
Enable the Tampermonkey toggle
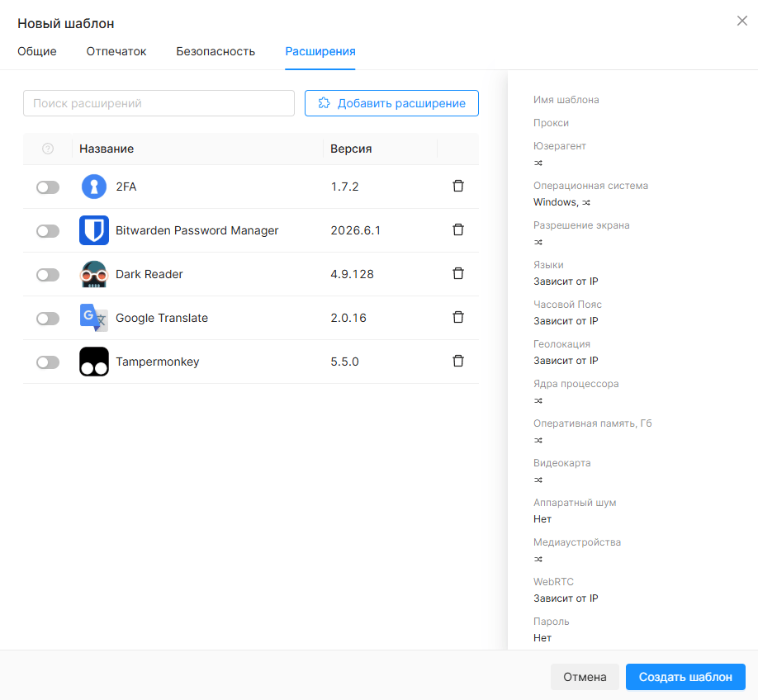tap(48, 362)
